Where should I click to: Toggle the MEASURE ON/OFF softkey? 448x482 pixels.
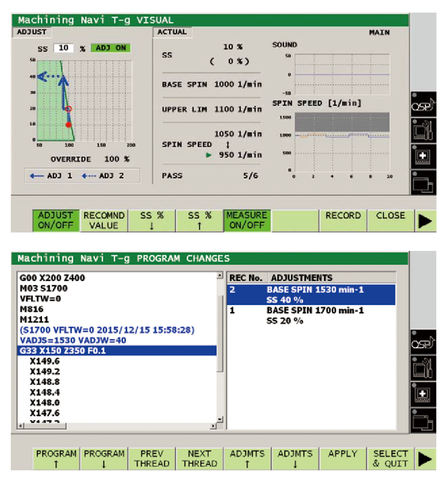coord(247,220)
